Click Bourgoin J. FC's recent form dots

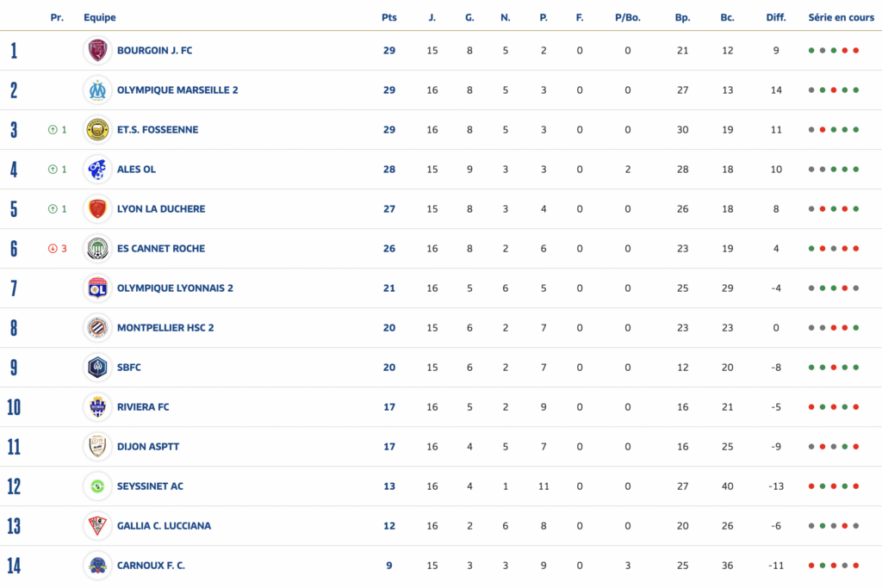[x=834, y=51]
